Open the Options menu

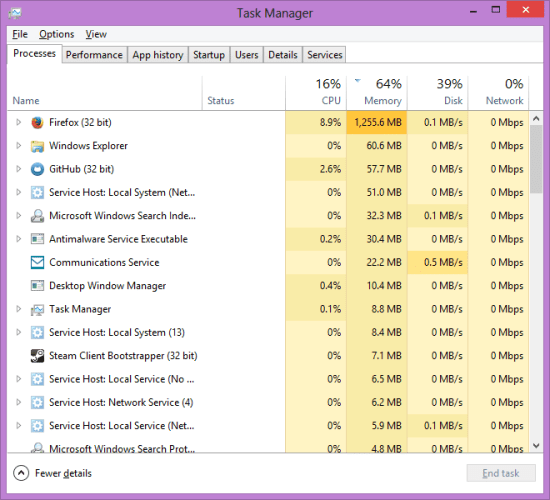click(x=56, y=34)
